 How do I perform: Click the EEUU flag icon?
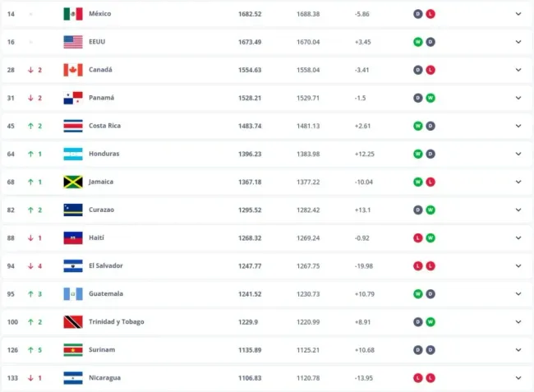[x=73, y=42]
